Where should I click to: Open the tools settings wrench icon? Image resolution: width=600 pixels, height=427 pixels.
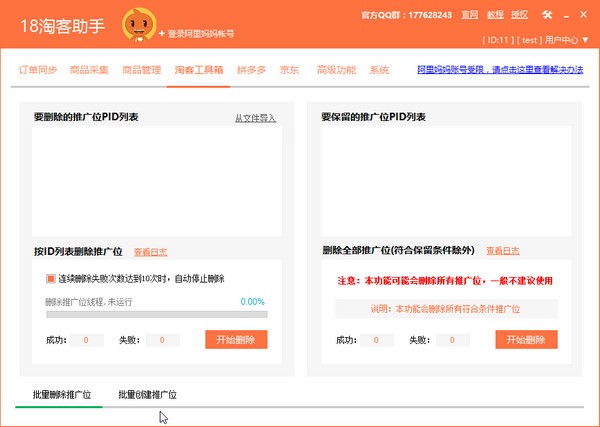[x=547, y=15]
